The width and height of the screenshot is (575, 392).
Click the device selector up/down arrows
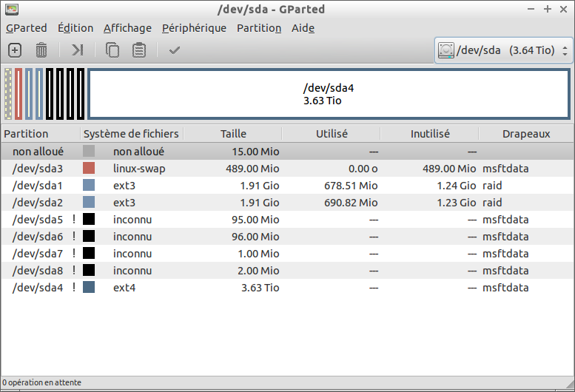(x=565, y=50)
